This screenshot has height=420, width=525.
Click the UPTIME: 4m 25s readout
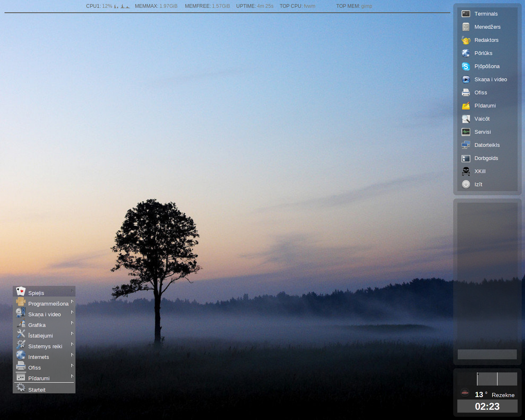coord(255,6)
